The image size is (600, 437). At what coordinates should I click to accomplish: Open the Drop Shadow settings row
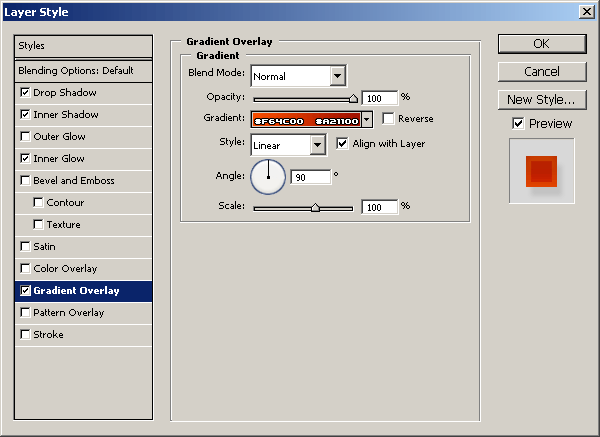point(83,93)
